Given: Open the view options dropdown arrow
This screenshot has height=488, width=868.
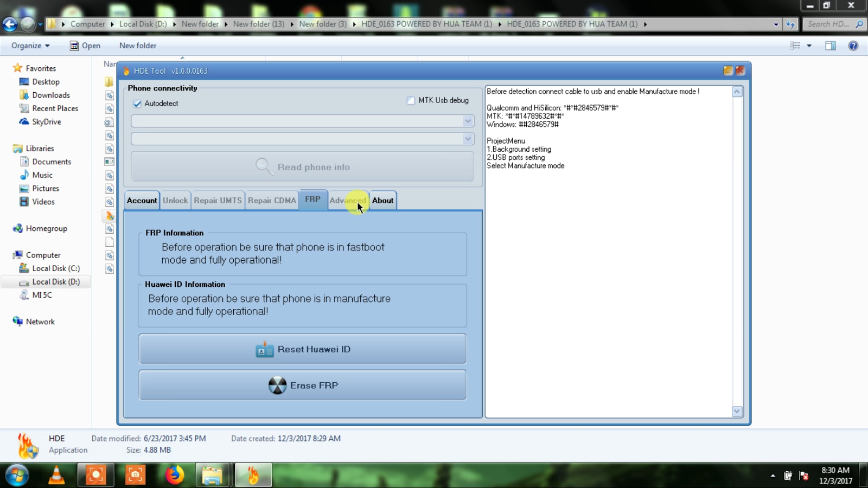Looking at the screenshot, I should coord(809,46).
